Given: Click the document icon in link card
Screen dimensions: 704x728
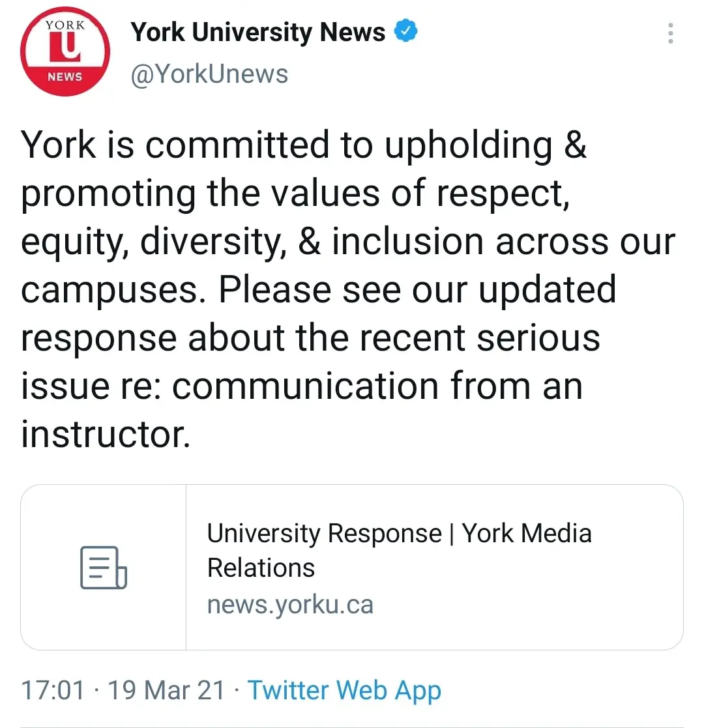Looking at the screenshot, I should (103, 568).
